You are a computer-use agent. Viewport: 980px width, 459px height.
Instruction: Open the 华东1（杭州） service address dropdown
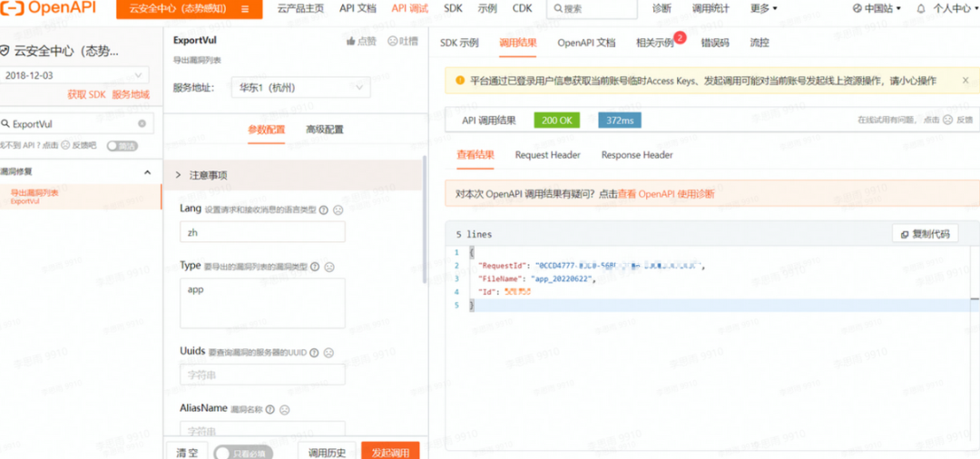(x=300, y=88)
